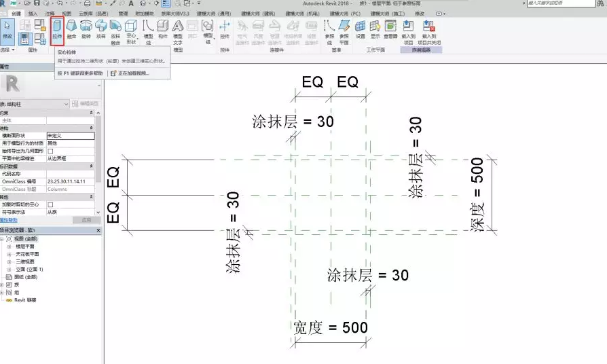The width and height of the screenshot is (607, 364).
Task: Toggle the 加载时剪切的空心 checkbox
Action: click(x=50, y=204)
